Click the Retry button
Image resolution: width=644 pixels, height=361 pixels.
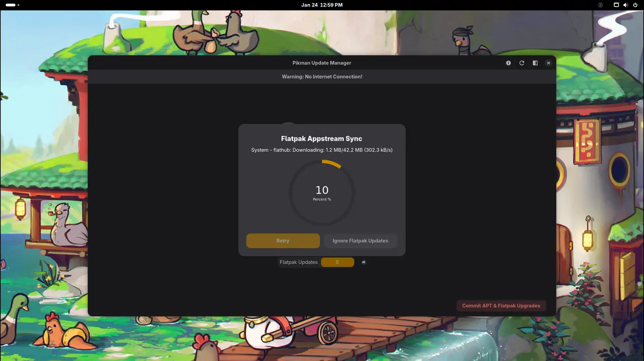[283, 241]
